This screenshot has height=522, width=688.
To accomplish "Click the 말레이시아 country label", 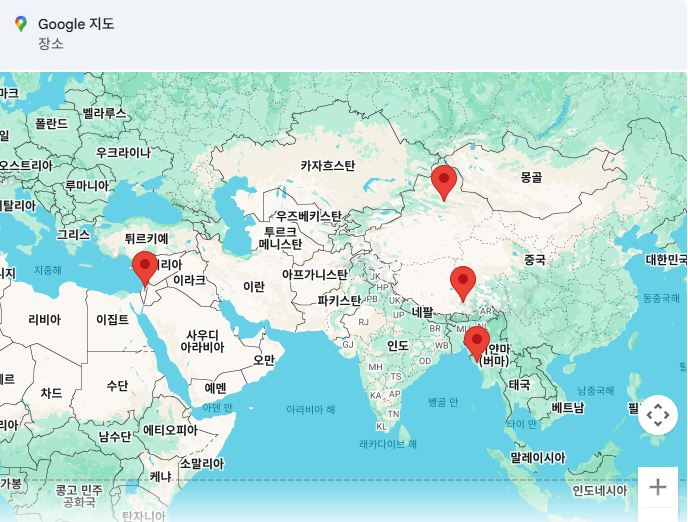I will pos(538,458).
